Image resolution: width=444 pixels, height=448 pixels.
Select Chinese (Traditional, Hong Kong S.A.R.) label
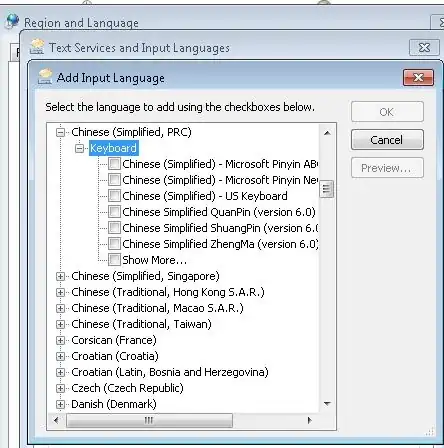coord(168,292)
